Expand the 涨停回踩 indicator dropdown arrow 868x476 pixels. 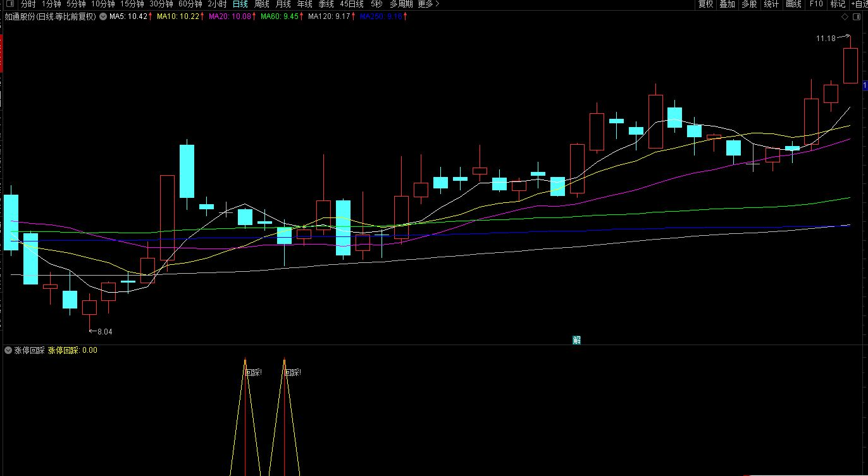[x=8, y=350]
